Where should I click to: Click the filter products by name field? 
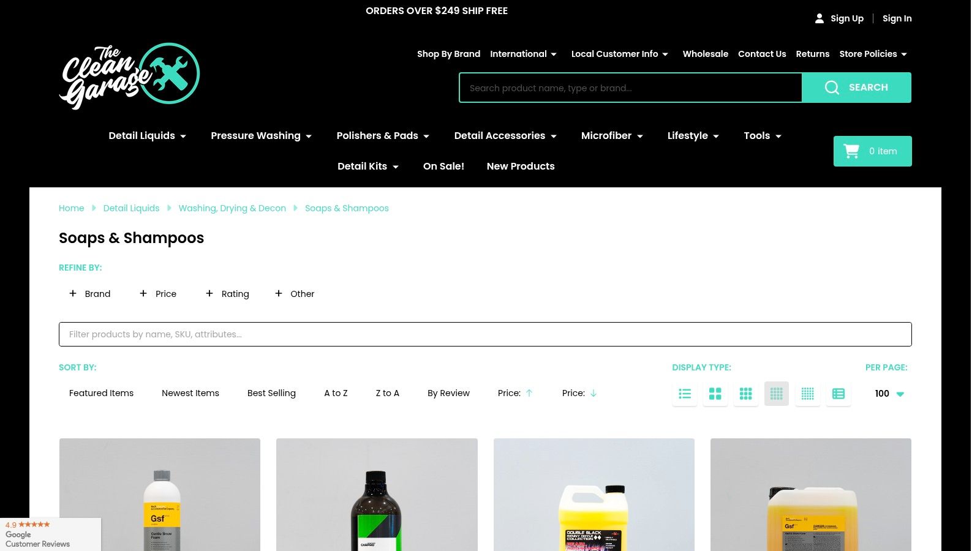click(485, 334)
